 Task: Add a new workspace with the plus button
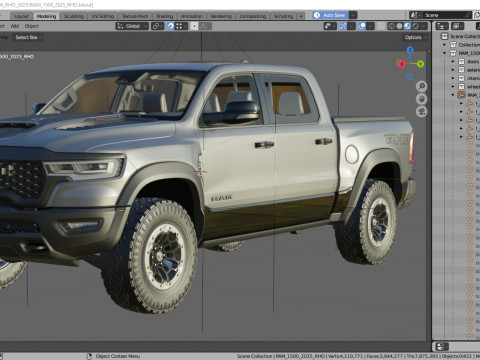coord(301,16)
